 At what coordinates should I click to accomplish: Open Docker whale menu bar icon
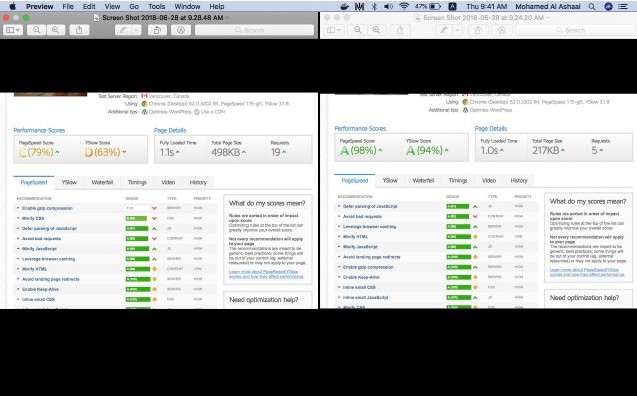344,6
